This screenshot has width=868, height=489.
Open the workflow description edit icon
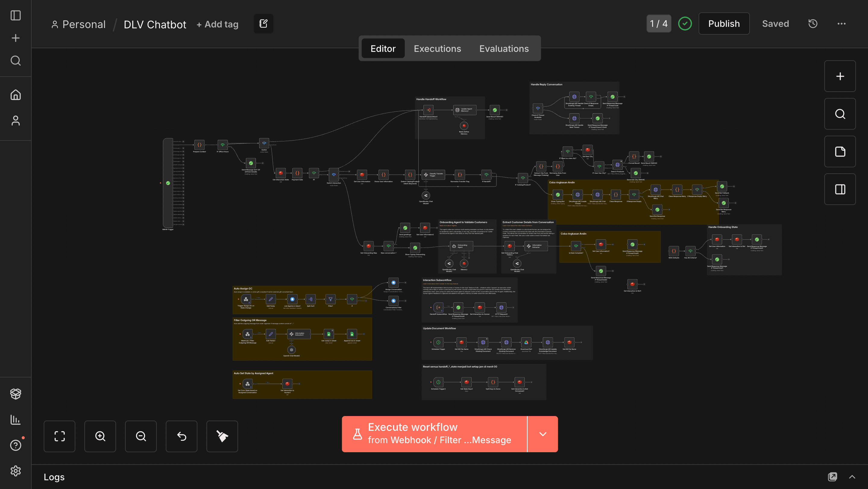click(x=263, y=24)
